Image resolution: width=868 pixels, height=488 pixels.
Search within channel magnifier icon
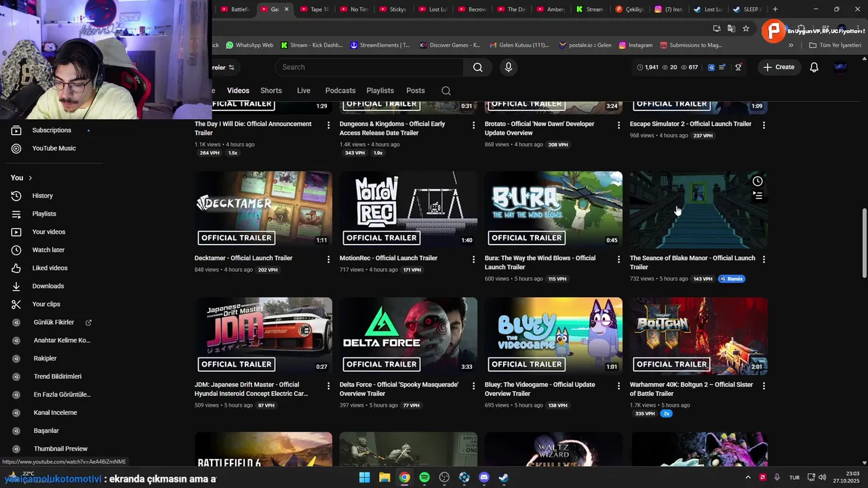[446, 91]
